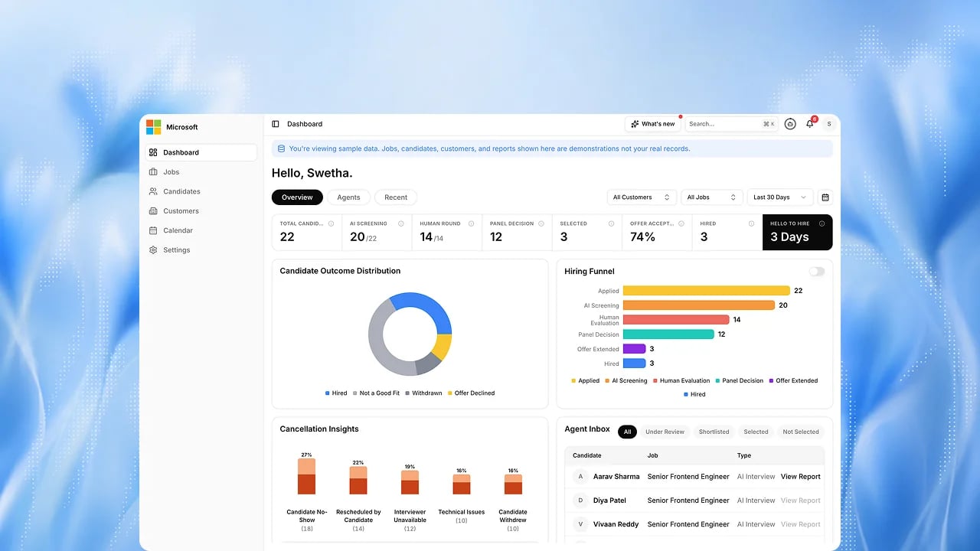Filter Agent Inbox by Under Review

665,432
